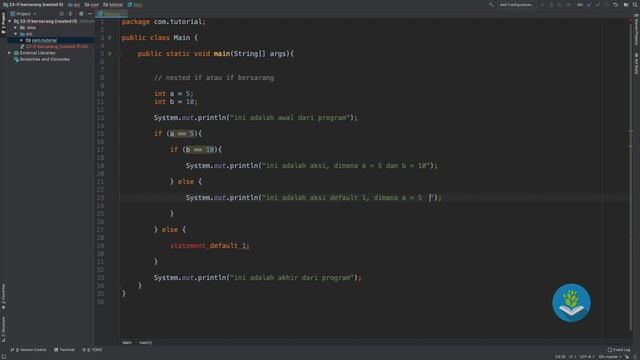Screen dimensions: 640x360
Task: Open the Favorites tool window side tab
Action: (3, 297)
